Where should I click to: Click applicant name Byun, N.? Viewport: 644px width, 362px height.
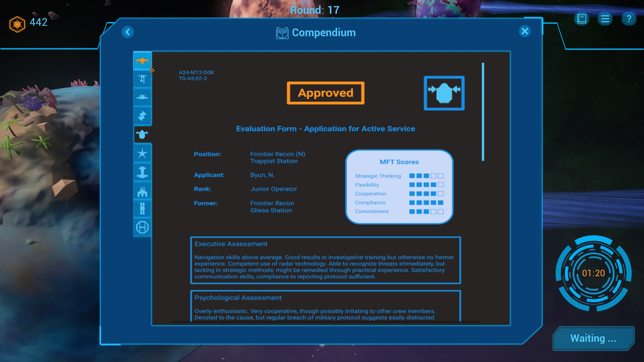[x=262, y=175]
